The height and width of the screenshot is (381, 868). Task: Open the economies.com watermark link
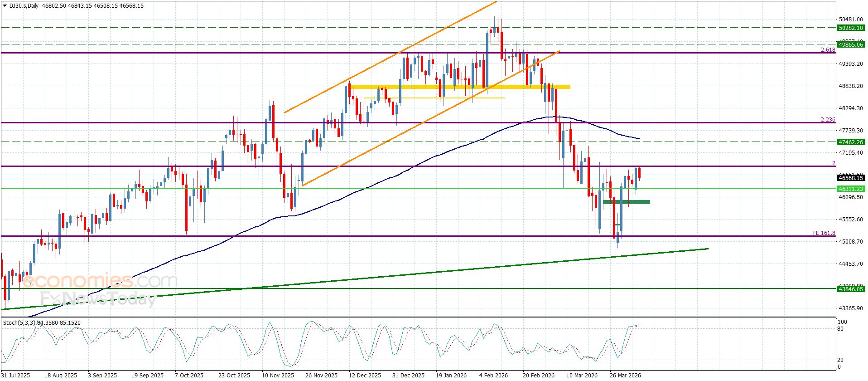click(x=99, y=281)
